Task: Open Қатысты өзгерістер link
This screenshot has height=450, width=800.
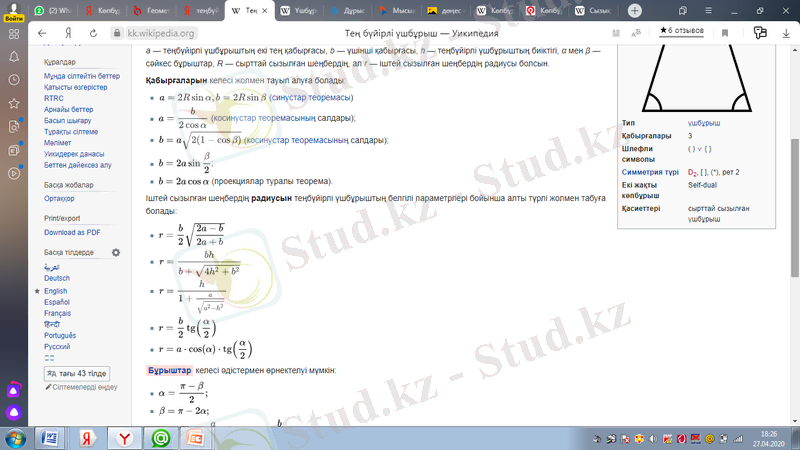Action: [x=76, y=87]
